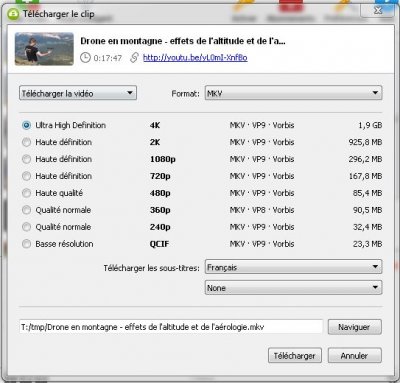Click the 0:17:47 duration text

[108, 58]
